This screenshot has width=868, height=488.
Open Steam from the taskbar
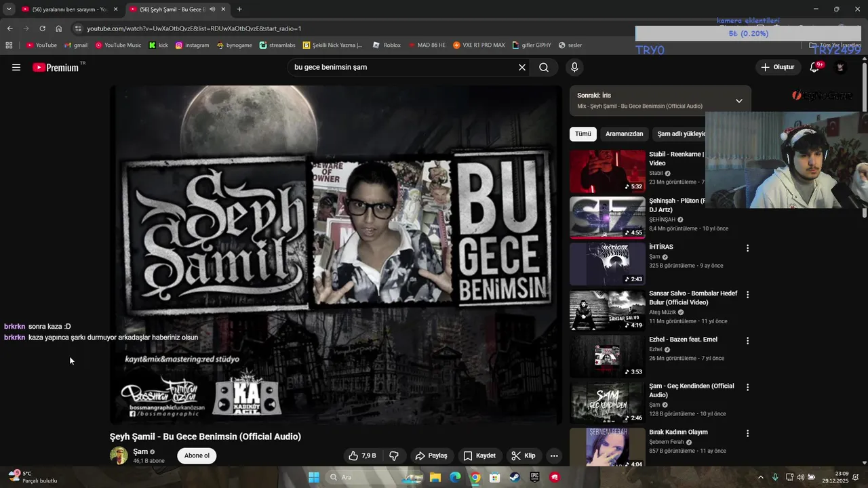[x=515, y=477]
